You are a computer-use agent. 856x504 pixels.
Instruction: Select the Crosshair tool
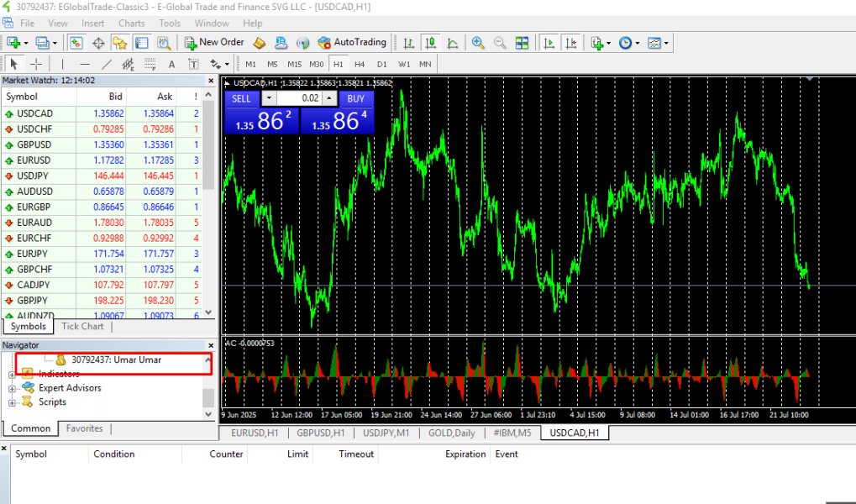(x=36, y=64)
